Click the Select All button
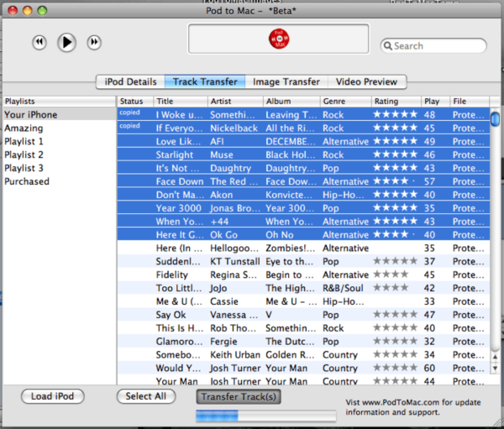 [146, 396]
